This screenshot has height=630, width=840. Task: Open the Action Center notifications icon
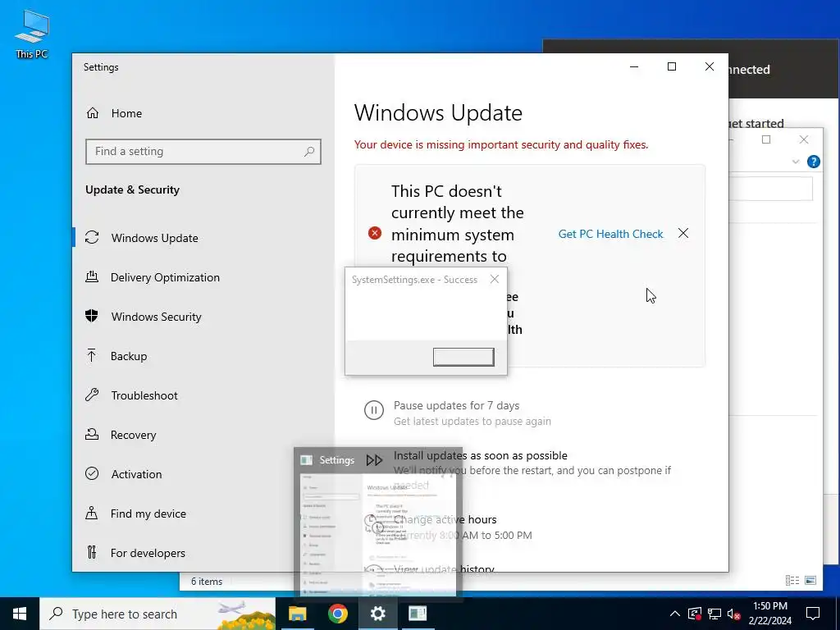tap(813, 614)
